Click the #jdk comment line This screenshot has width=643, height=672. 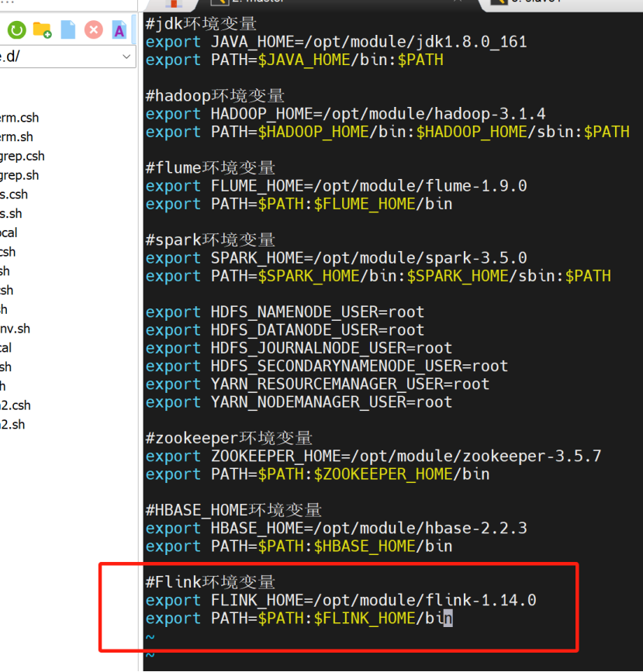click(201, 23)
